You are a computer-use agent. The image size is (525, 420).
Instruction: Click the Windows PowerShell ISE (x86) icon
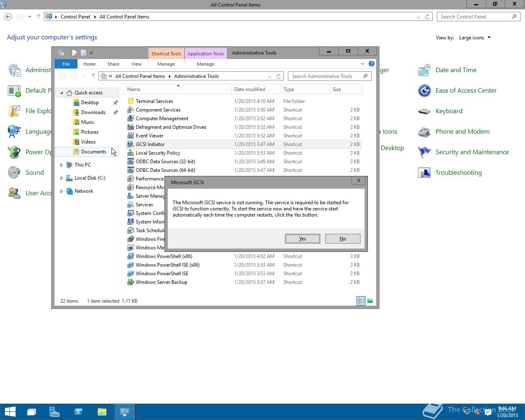point(130,265)
